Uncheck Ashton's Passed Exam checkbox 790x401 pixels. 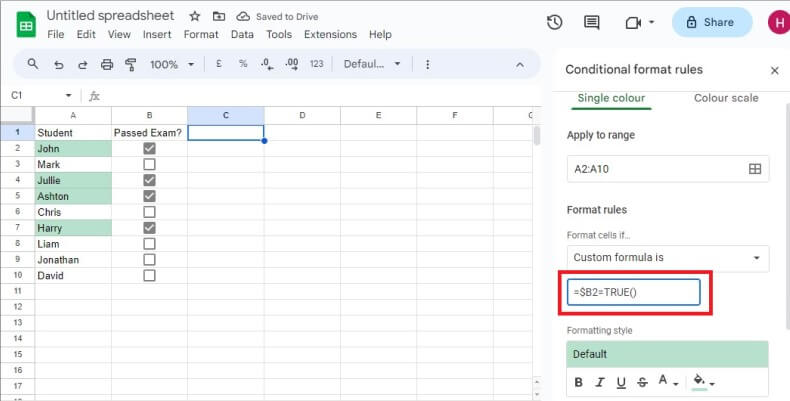click(x=149, y=196)
